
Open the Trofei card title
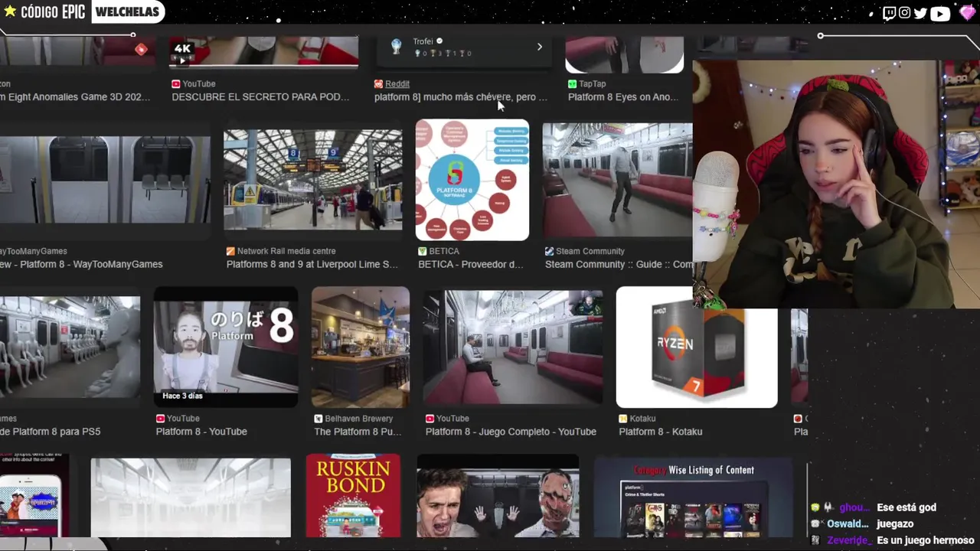[x=423, y=41]
